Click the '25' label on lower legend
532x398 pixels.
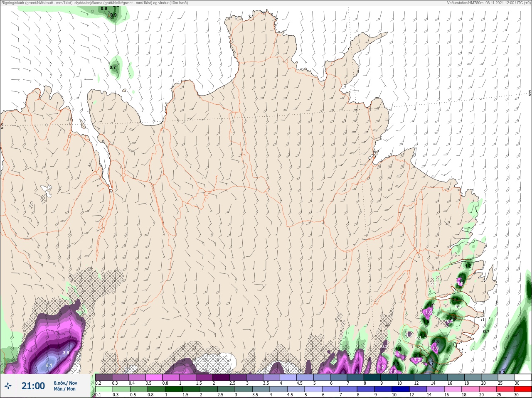click(x=500, y=395)
